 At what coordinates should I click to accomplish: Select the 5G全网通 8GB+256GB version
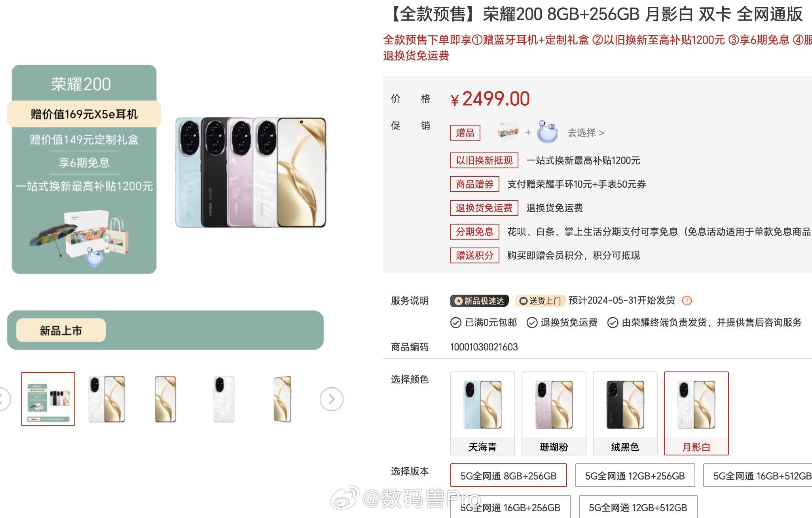click(x=508, y=476)
